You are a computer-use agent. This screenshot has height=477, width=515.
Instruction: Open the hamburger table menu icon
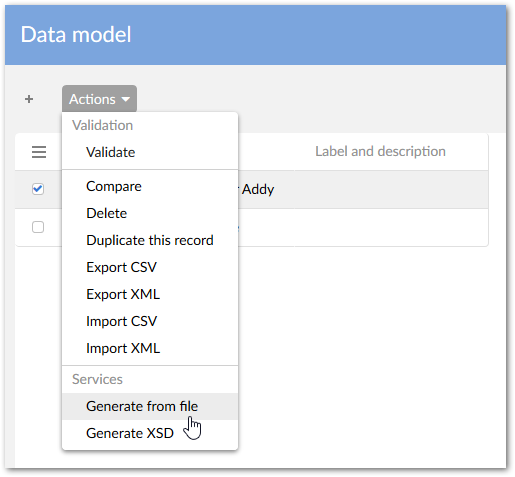click(x=39, y=152)
